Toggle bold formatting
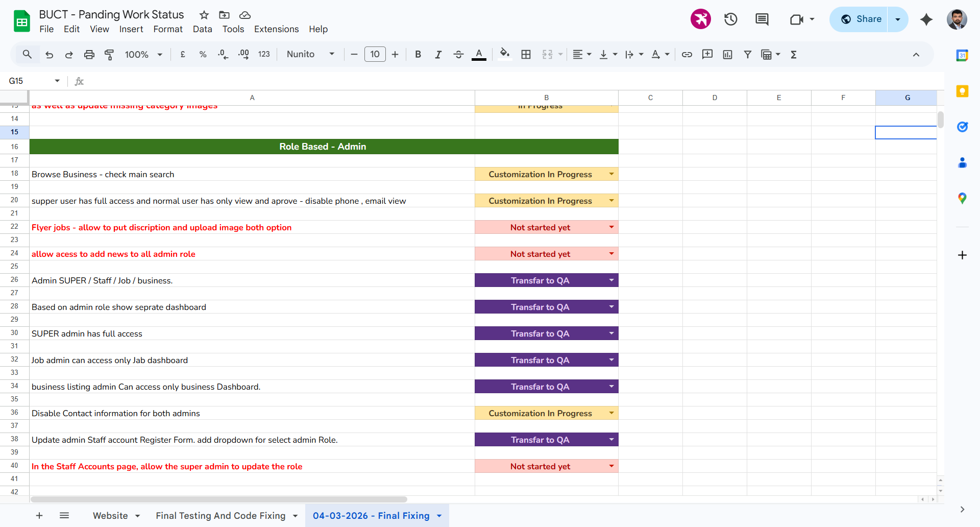The image size is (980, 527). [x=418, y=55]
